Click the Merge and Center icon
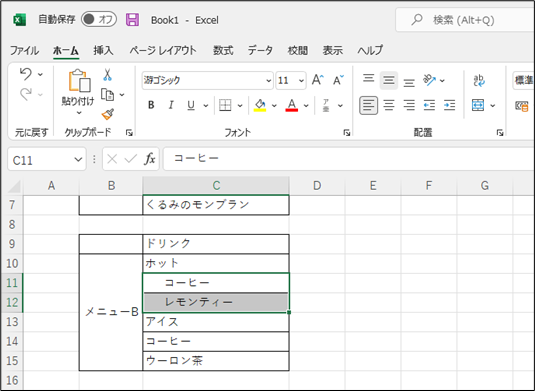 click(478, 105)
